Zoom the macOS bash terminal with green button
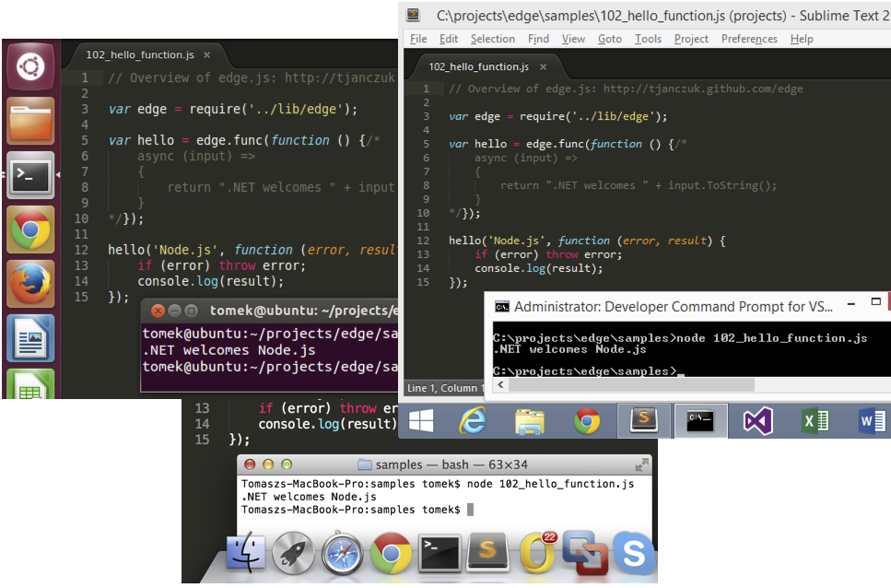 tap(287, 465)
